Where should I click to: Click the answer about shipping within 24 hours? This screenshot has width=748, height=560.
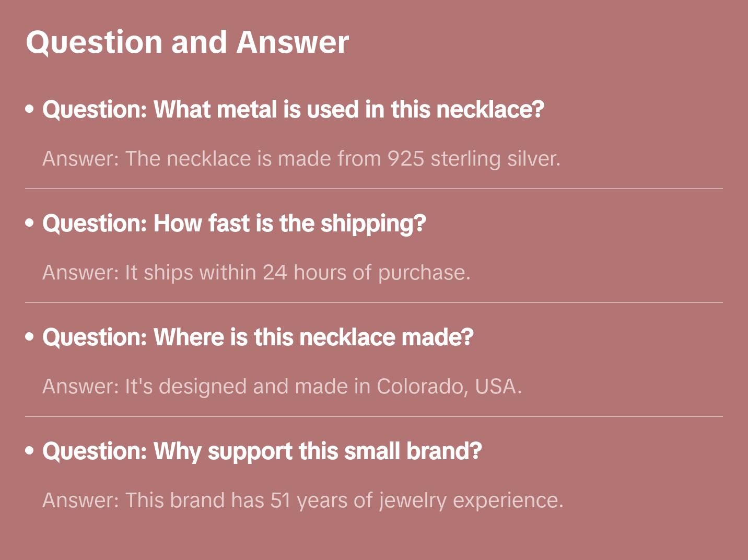click(256, 273)
